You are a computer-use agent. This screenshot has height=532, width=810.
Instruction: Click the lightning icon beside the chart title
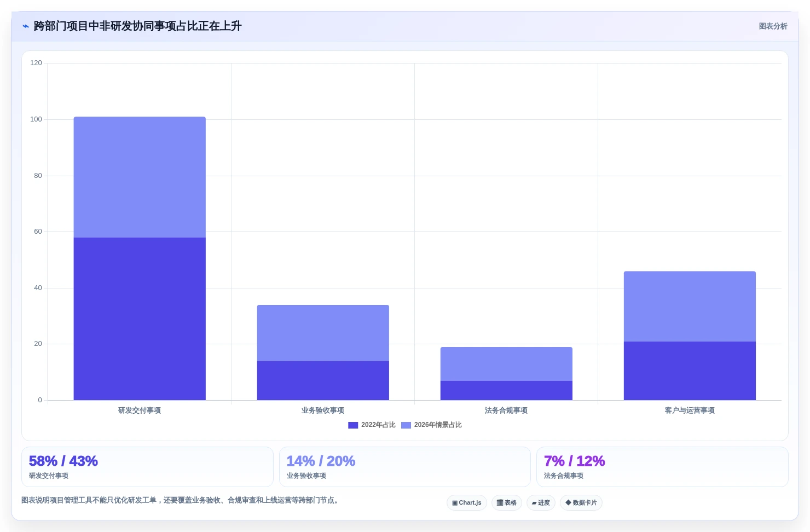[x=25, y=26]
